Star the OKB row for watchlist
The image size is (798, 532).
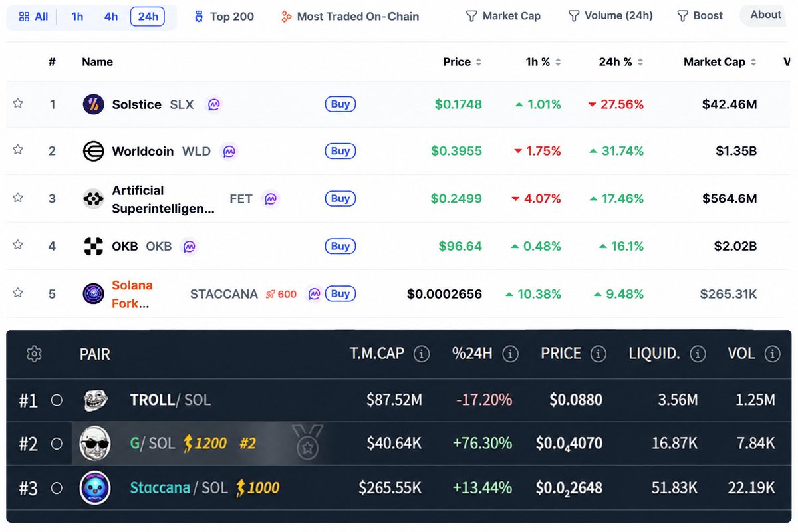18,245
